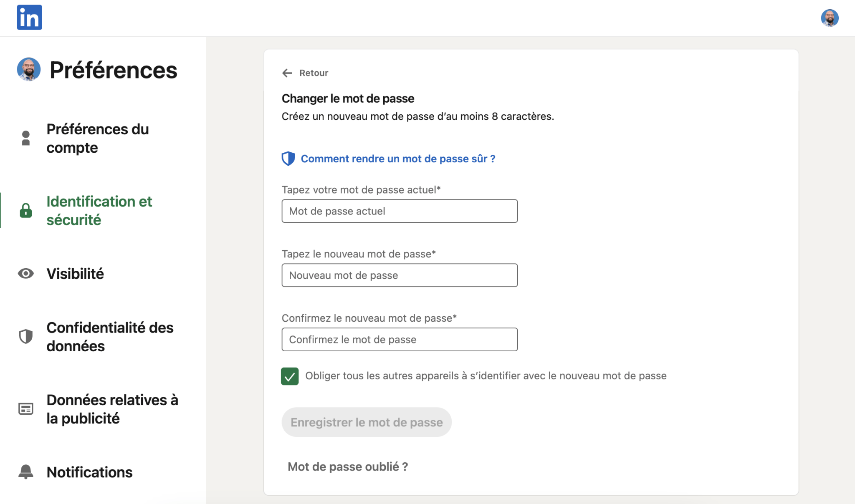This screenshot has width=855, height=504.
Task: Click the blue shield icon near password tips
Action: click(x=288, y=159)
